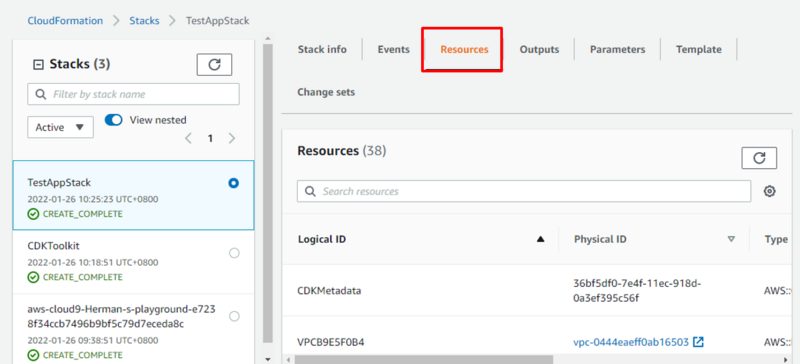The height and width of the screenshot is (364, 800).
Task: Go to previous stacks page
Action: (x=188, y=138)
